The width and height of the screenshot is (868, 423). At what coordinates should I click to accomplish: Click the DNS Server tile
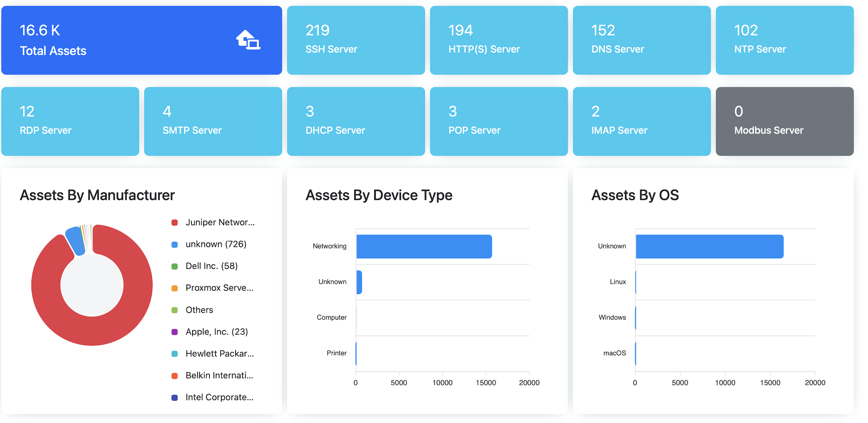[641, 40]
